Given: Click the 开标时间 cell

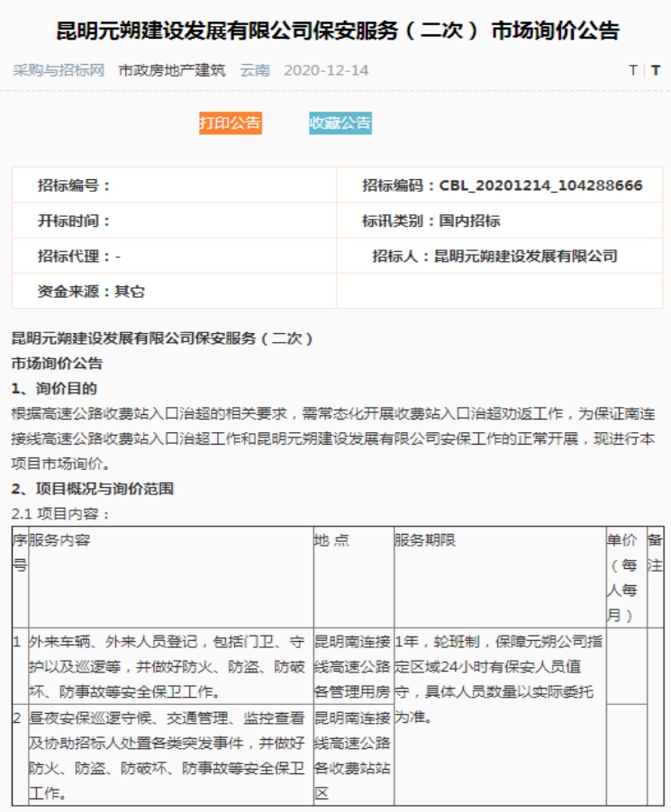Looking at the screenshot, I should pyautogui.click(x=74, y=221).
